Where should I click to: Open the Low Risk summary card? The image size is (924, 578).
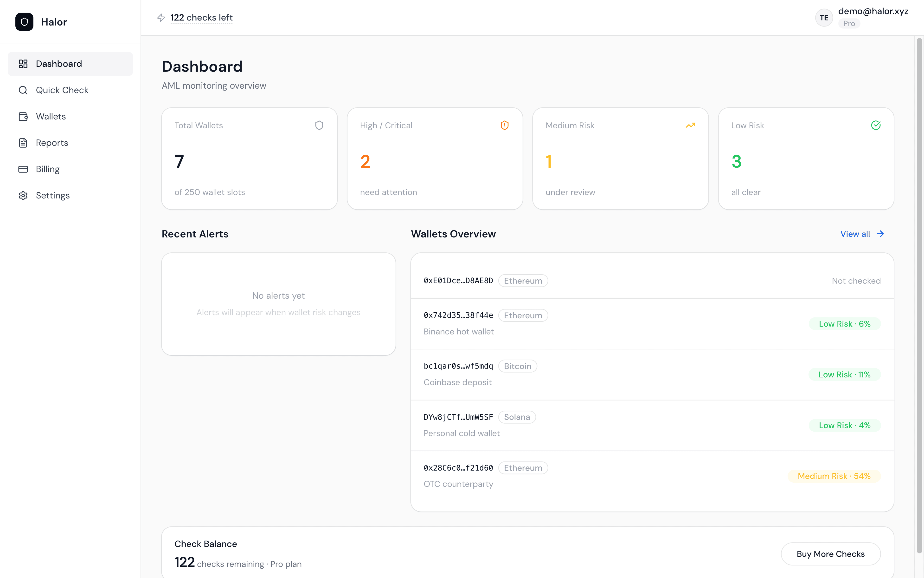806,159
